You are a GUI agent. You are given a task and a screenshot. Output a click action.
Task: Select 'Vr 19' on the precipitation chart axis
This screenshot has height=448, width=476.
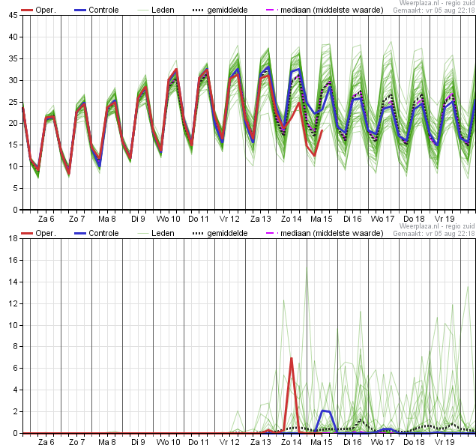pyautogui.click(x=445, y=442)
